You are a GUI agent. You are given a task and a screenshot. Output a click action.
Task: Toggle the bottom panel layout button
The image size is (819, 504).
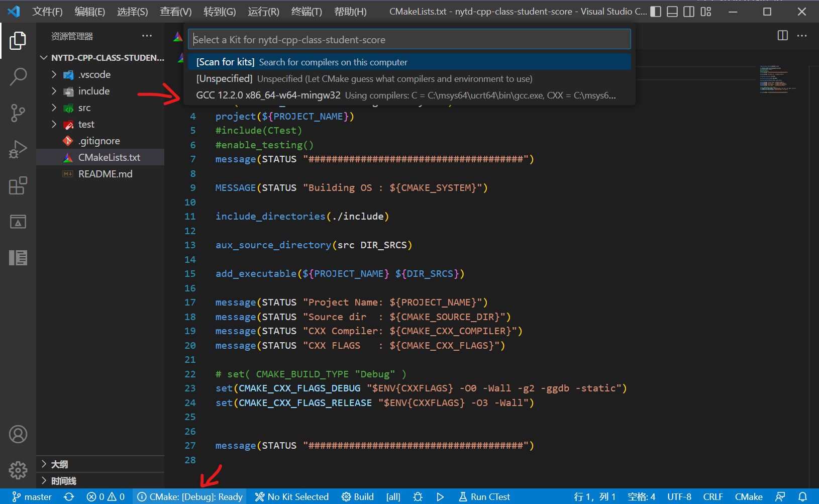(x=672, y=12)
